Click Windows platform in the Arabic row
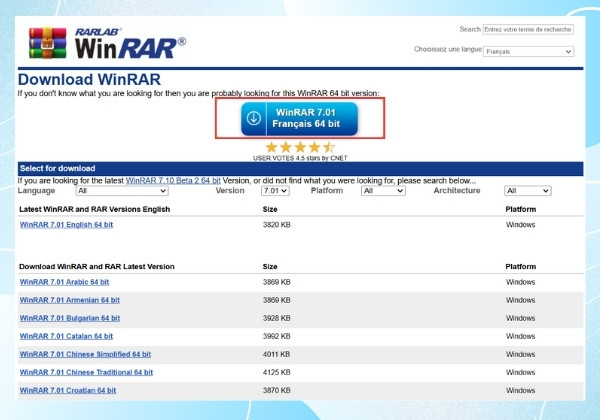 520,282
